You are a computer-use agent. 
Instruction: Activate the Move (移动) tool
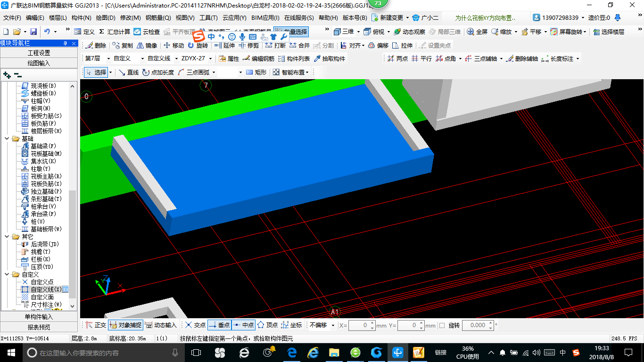coord(174,46)
